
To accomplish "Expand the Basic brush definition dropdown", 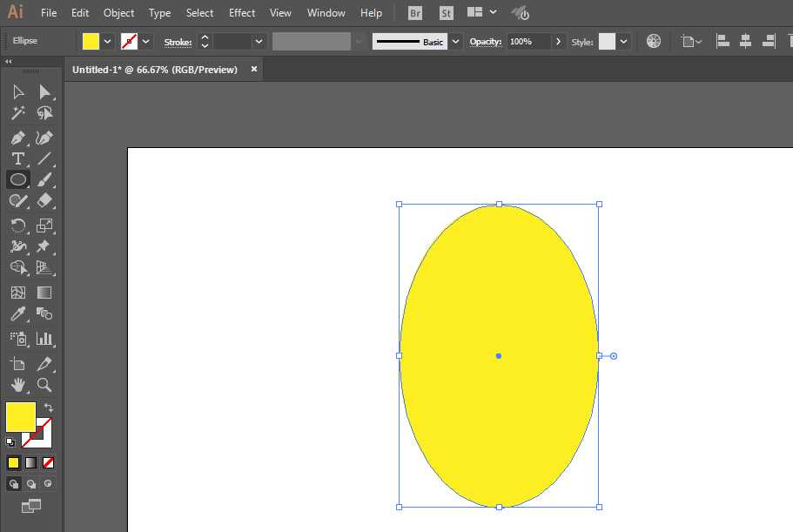I will tap(455, 42).
